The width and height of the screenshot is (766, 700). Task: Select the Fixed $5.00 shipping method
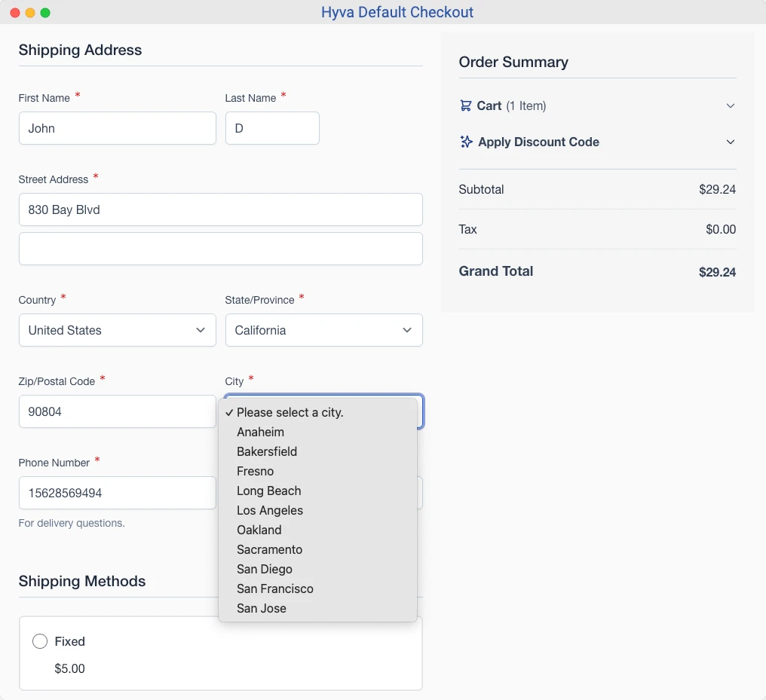point(40,641)
